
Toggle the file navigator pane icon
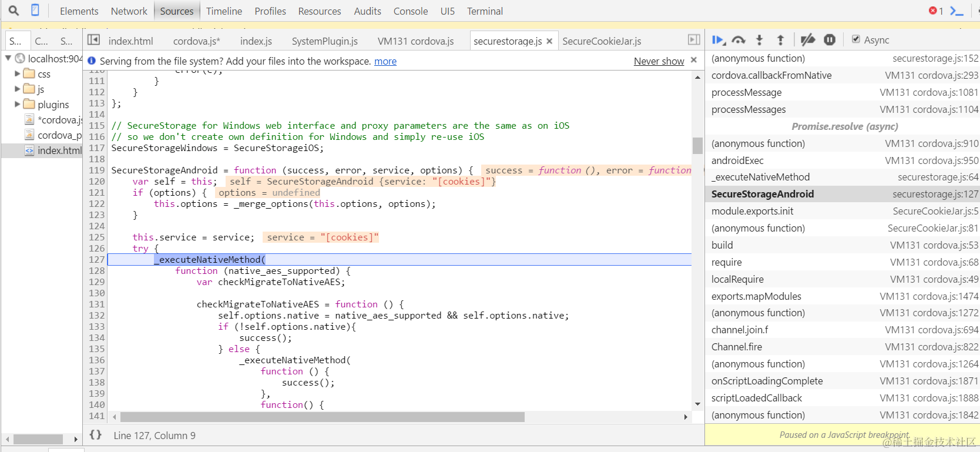click(x=93, y=40)
